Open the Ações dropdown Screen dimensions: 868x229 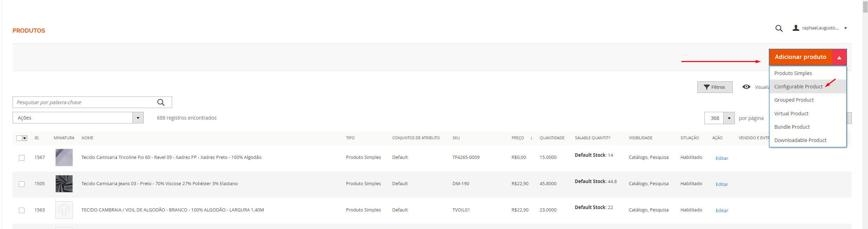click(78, 118)
